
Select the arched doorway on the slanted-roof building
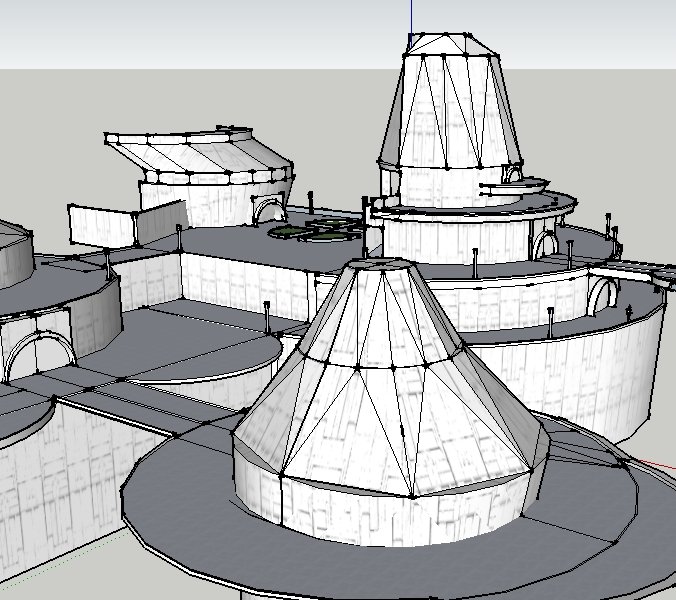(x=268, y=209)
